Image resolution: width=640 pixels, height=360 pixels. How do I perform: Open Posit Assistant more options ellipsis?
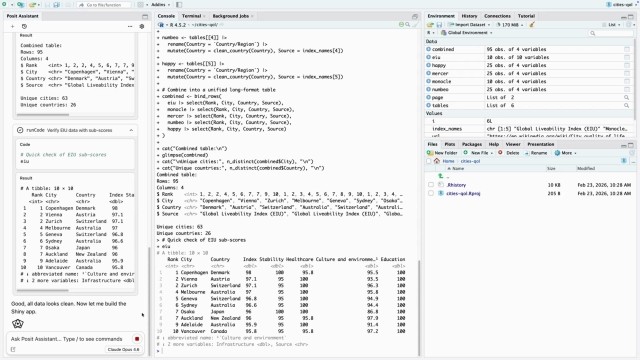click(x=130, y=26)
